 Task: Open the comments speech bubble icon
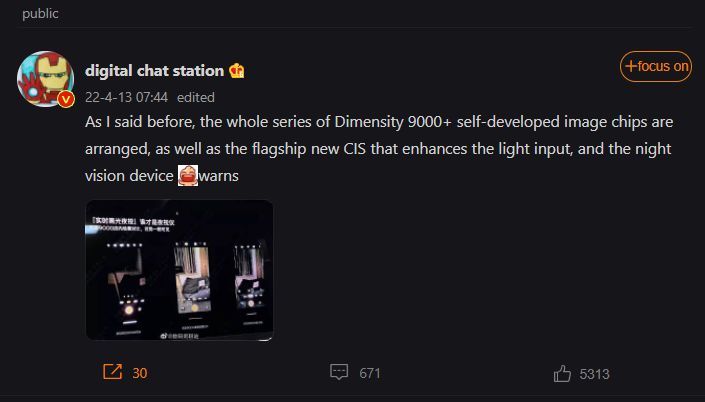(x=339, y=372)
